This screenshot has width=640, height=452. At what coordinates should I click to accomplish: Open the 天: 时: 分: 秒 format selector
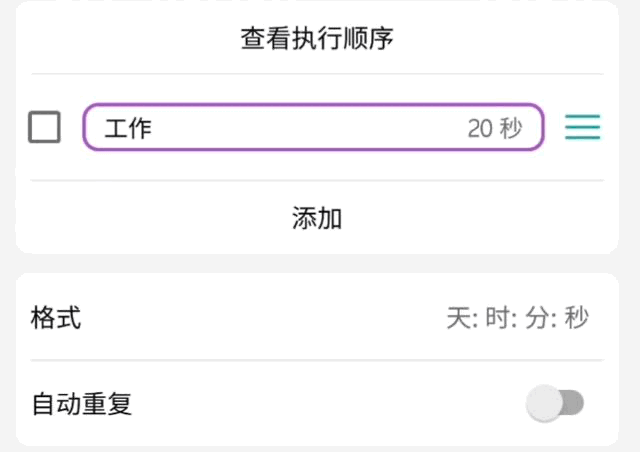516,319
